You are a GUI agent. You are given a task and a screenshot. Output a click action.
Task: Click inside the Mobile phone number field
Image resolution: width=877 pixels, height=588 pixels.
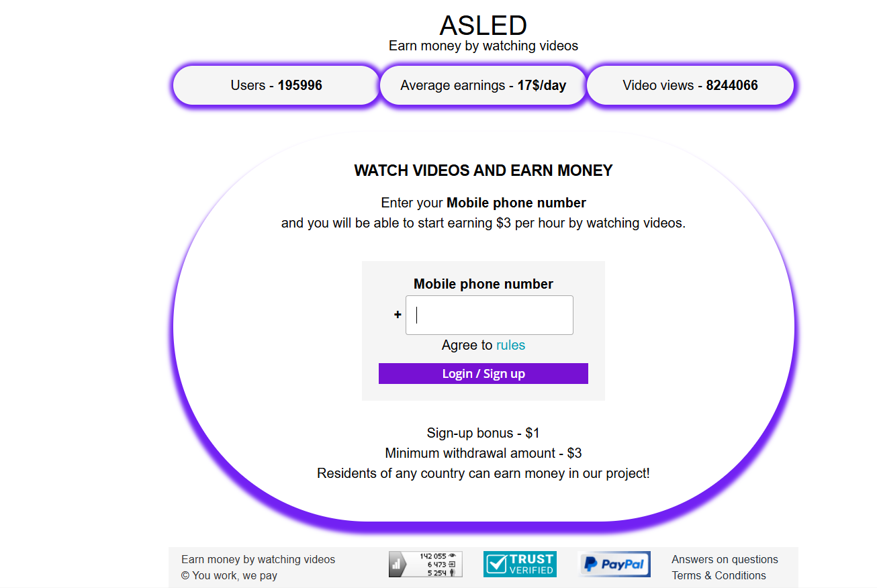[x=489, y=315]
